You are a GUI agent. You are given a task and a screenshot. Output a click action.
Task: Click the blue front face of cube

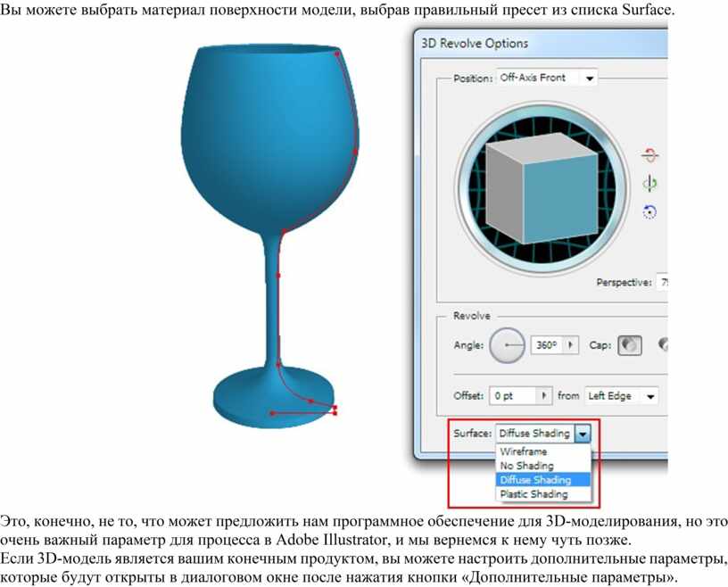tap(560, 201)
